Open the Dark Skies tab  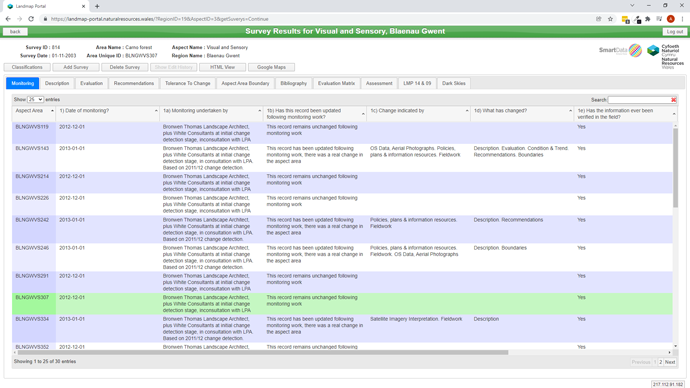click(x=454, y=83)
